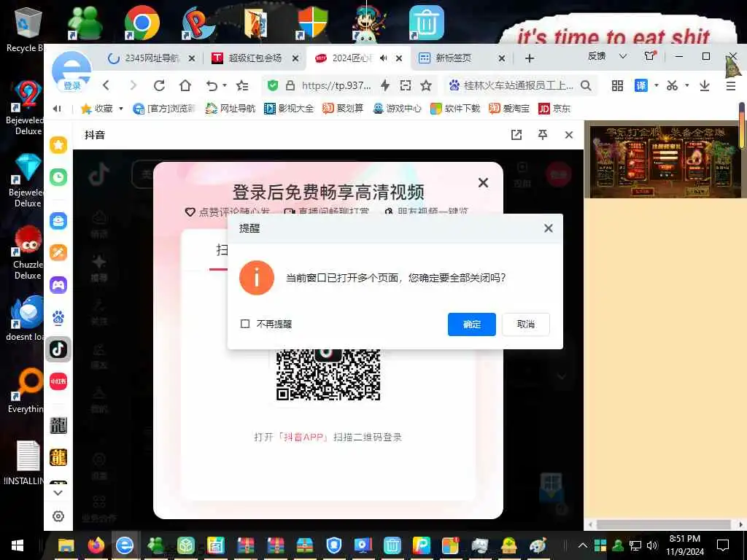The image size is (747, 560).
Task: Open the 影视大全 bookmark
Action: (x=289, y=109)
